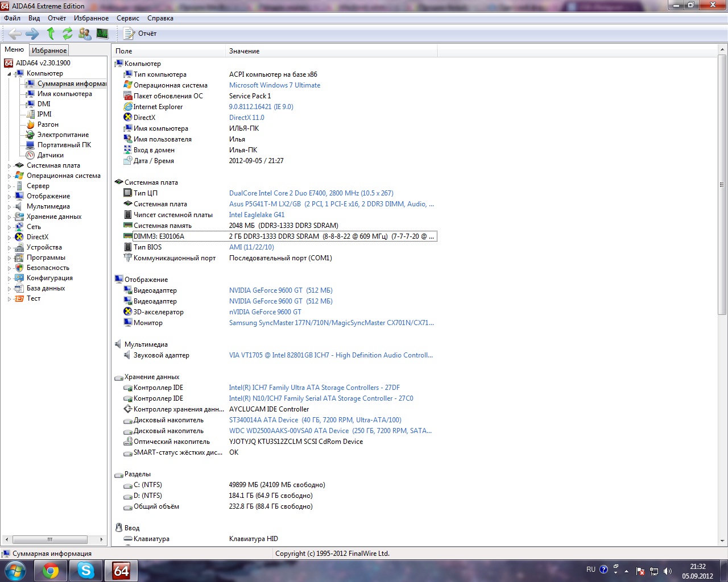Select the Разгон flame icon in tree

(31, 124)
